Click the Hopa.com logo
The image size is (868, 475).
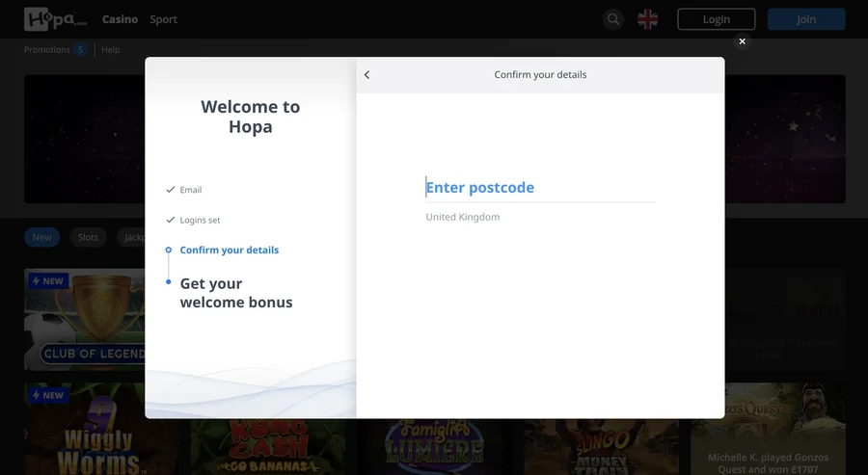point(55,19)
